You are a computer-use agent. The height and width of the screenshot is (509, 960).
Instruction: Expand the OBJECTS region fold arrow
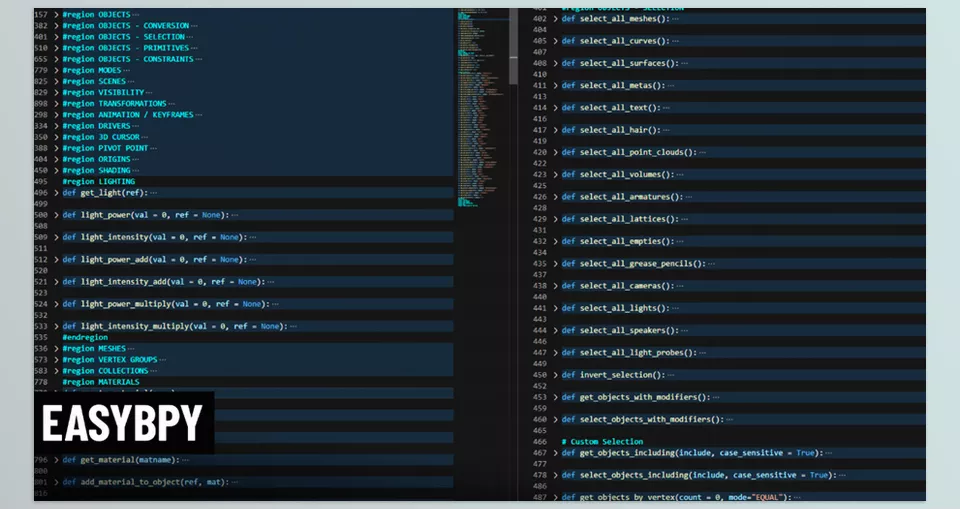point(56,15)
